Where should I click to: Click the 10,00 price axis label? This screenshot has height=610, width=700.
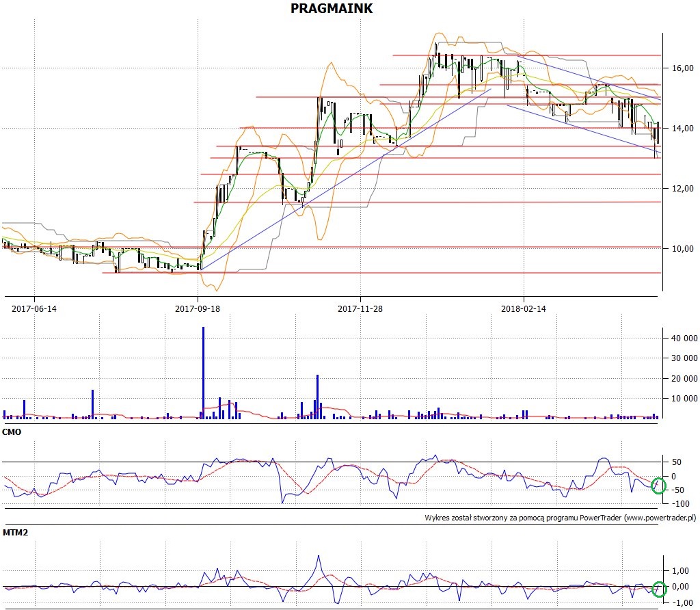point(683,249)
